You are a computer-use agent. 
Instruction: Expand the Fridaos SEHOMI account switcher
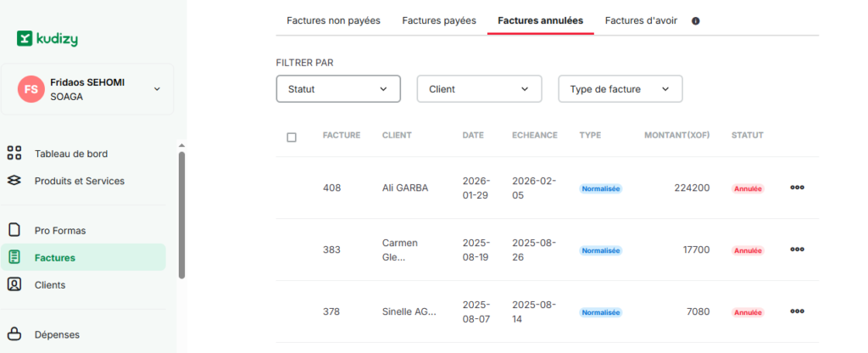pos(157,89)
